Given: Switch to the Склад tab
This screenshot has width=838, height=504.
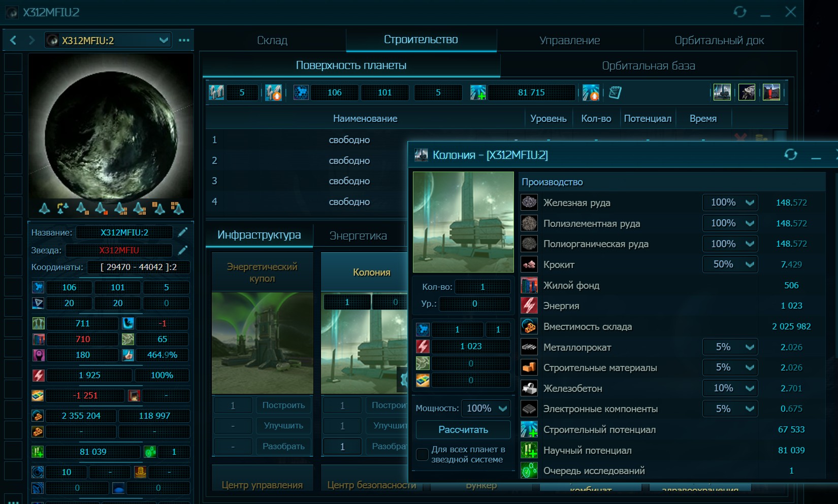Looking at the screenshot, I should (x=272, y=40).
